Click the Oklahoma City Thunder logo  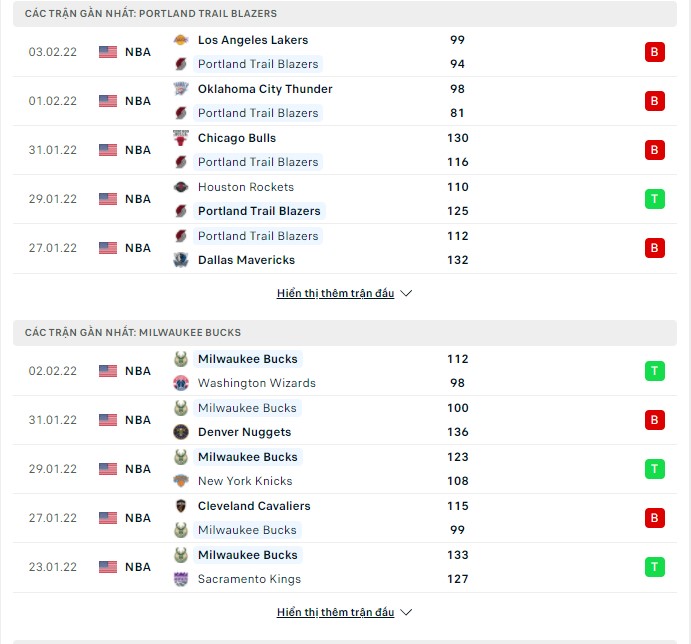pos(180,89)
